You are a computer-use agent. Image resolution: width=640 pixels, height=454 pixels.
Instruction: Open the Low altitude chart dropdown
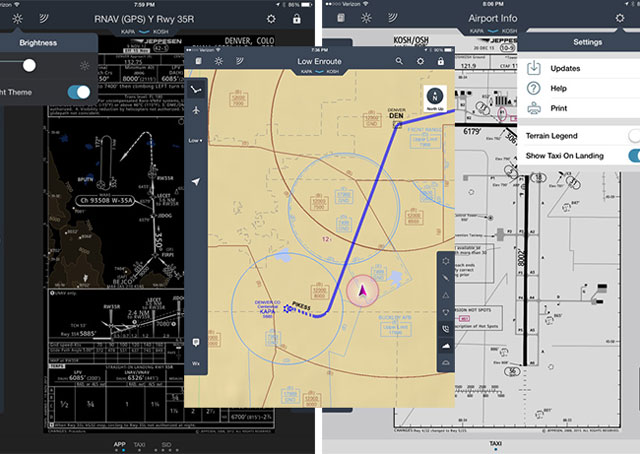(195, 140)
